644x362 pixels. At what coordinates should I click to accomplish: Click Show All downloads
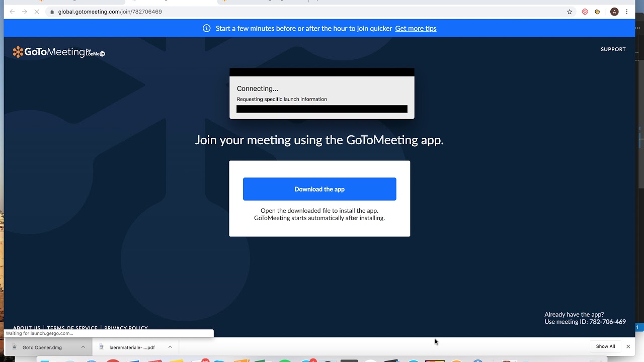coord(605,346)
